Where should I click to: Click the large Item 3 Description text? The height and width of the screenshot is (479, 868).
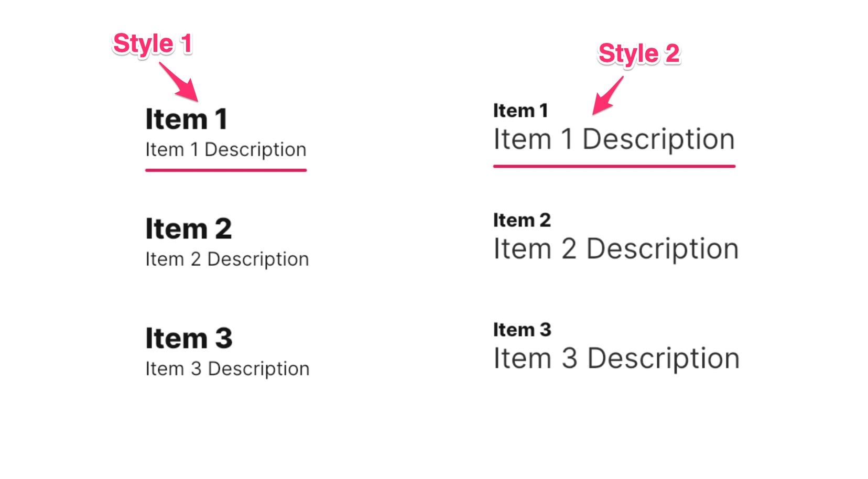[x=616, y=358]
